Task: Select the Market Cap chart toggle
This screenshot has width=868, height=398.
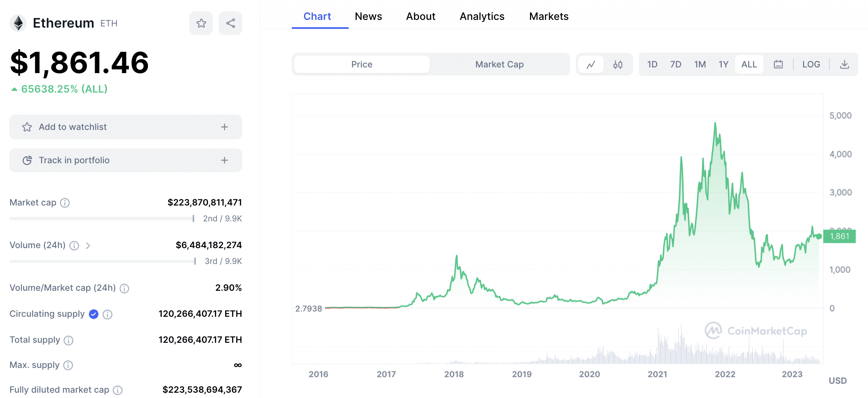Action: pos(499,64)
